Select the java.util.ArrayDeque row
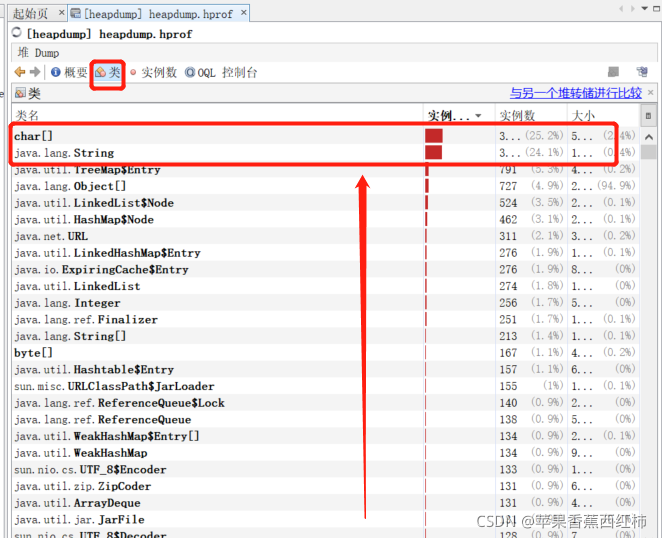The image size is (662, 538). [x=325, y=503]
